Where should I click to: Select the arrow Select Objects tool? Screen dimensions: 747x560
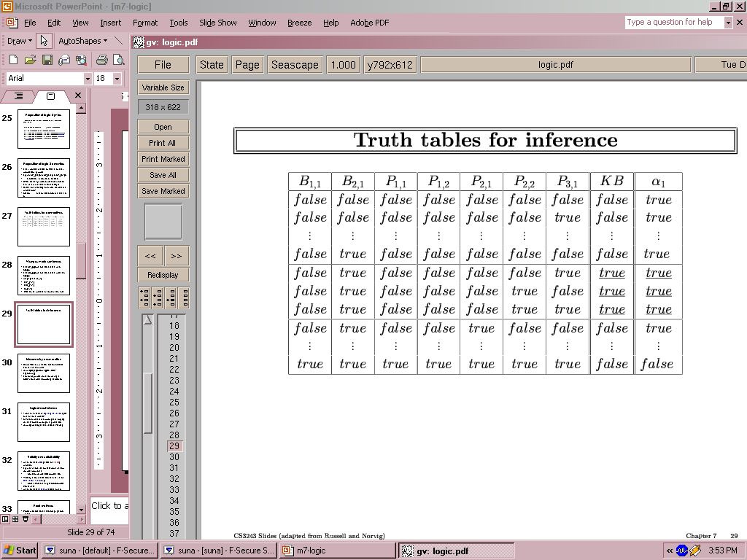(44, 41)
